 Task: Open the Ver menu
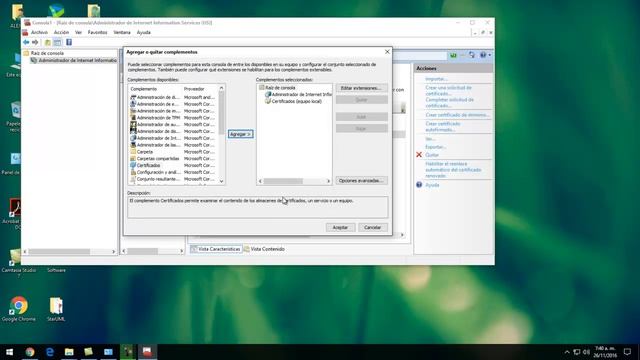click(78, 32)
